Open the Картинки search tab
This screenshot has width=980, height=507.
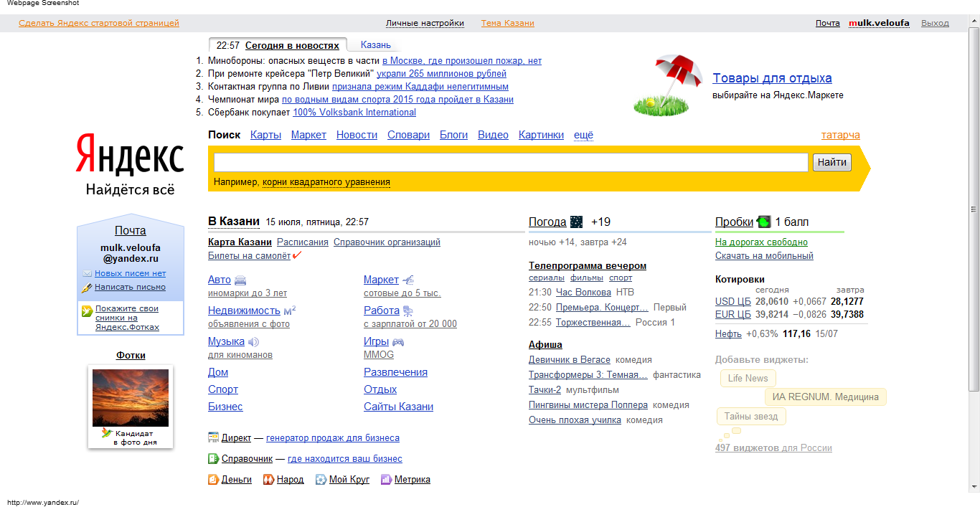coord(541,135)
